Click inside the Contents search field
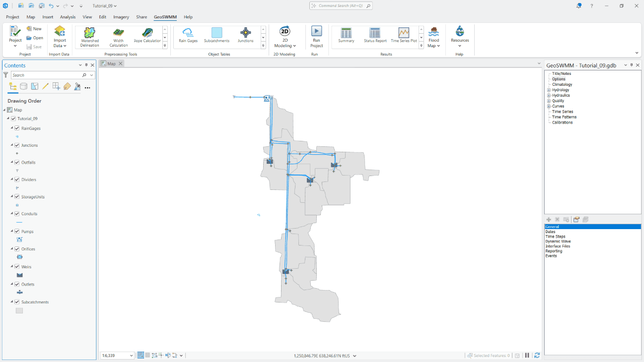644x362 pixels. [50, 75]
